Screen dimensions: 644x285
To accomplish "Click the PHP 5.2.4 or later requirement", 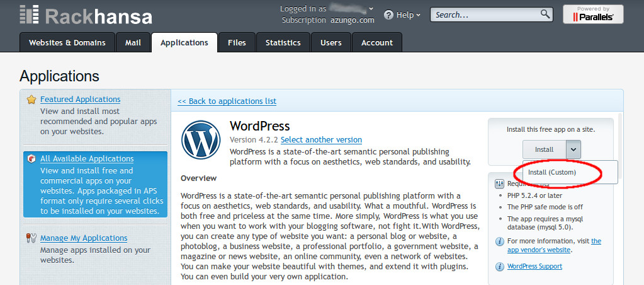I will [534, 195].
